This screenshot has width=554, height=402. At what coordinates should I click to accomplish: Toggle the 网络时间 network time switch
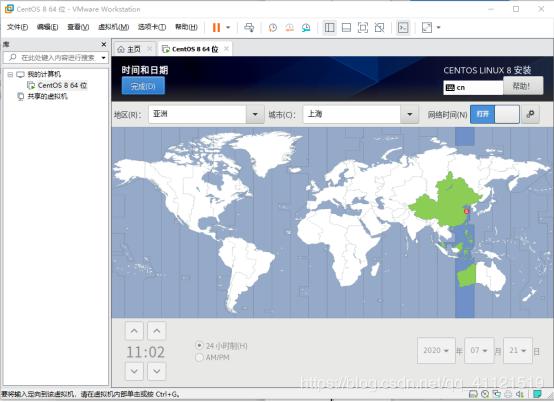(x=495, y=114)
